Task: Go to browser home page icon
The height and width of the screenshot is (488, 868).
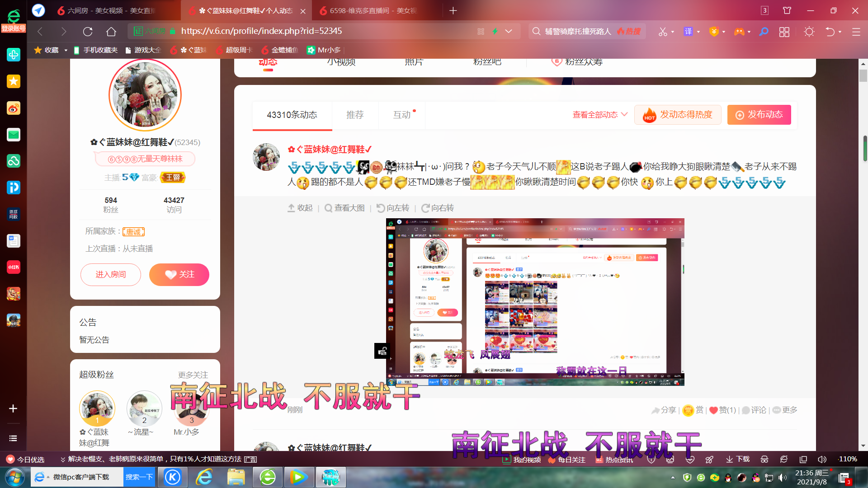Action: 111,32
